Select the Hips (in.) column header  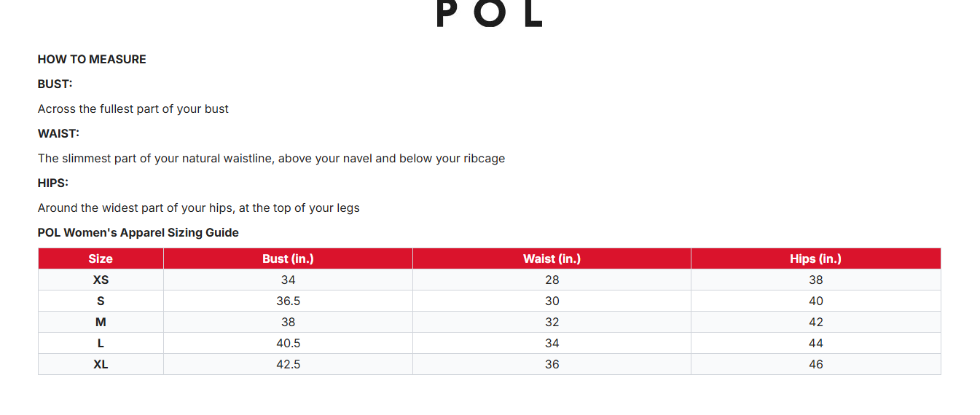[815, 259]
